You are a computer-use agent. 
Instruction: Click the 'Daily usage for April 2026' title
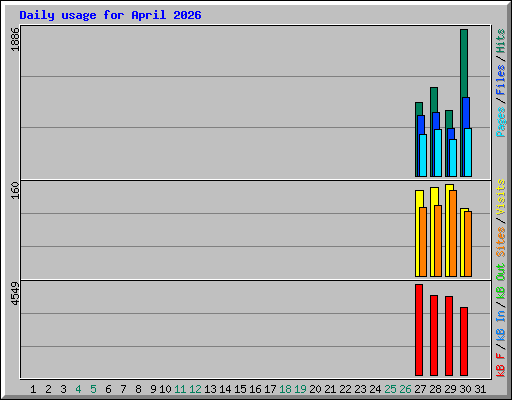pos(110,15)
